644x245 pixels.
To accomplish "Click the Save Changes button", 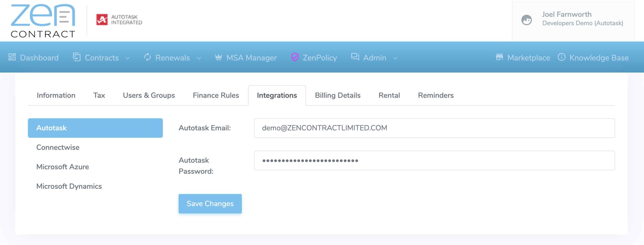I will 210,204.
